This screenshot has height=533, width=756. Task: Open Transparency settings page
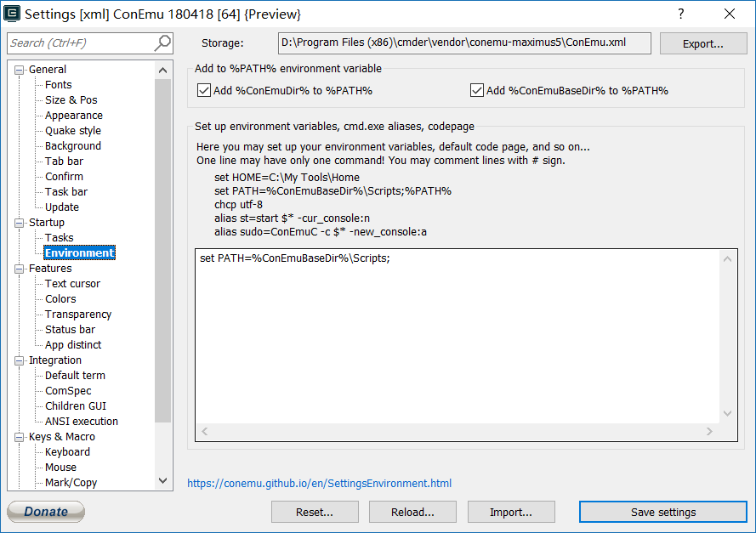(78, 315)
